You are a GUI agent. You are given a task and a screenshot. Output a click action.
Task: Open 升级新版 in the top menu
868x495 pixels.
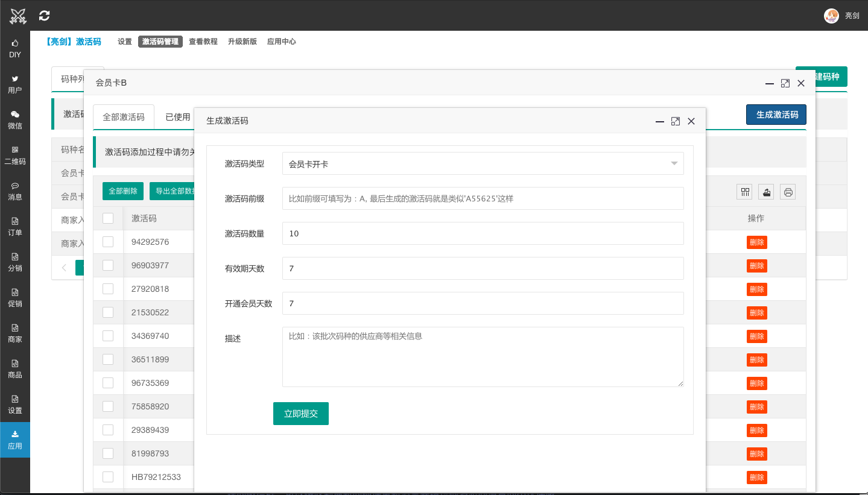click(242, 42)
